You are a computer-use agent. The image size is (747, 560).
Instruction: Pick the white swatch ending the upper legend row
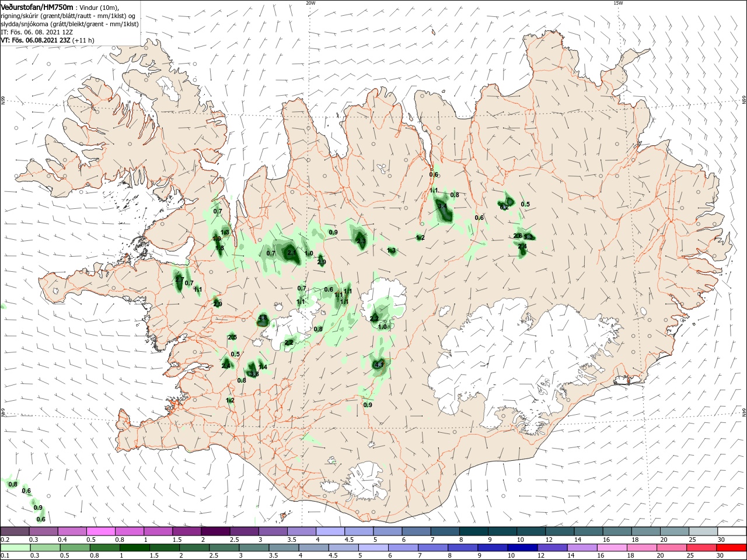[732, 531]
